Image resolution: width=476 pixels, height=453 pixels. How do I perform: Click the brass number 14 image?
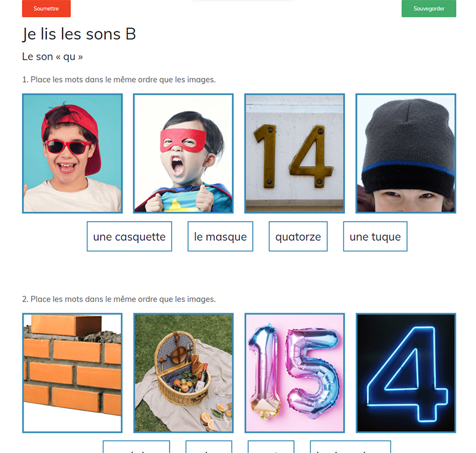pos(295,153)
